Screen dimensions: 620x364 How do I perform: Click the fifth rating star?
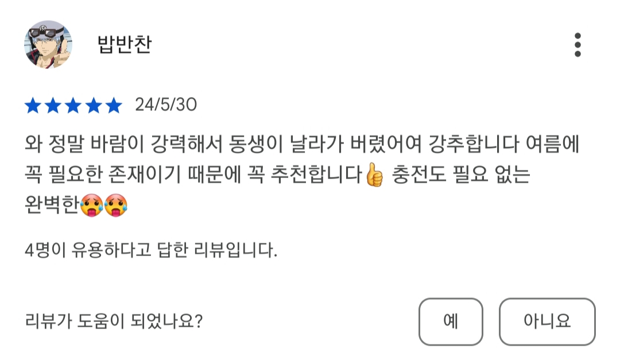point(114,106)
